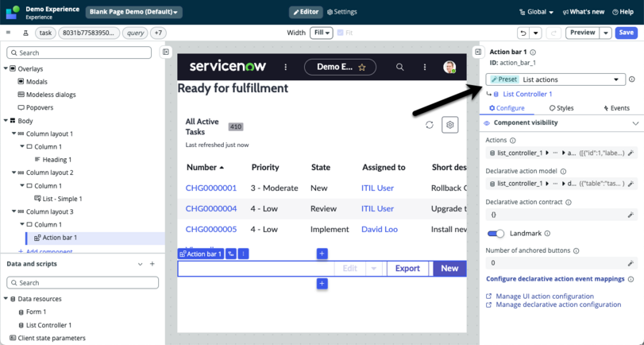The width and height of the screenshot is (644, 345).
Task: Open Manage declarative action configuration link
Action: 558,304
